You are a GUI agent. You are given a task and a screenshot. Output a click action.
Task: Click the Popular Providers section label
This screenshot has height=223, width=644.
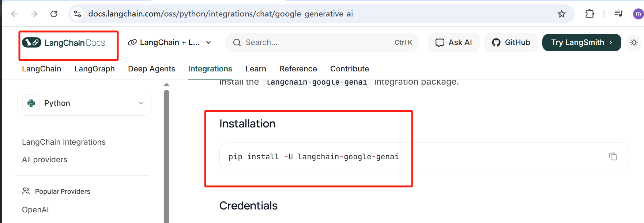coord(63,192)
